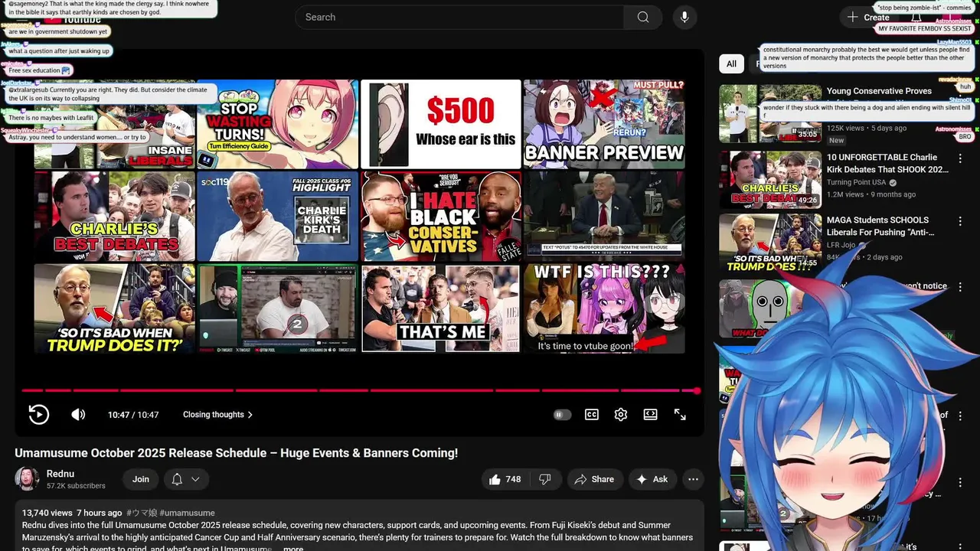Open the Trump at desk endscreen video
Viewport: 980px width, 551px height.
(604, 217)
